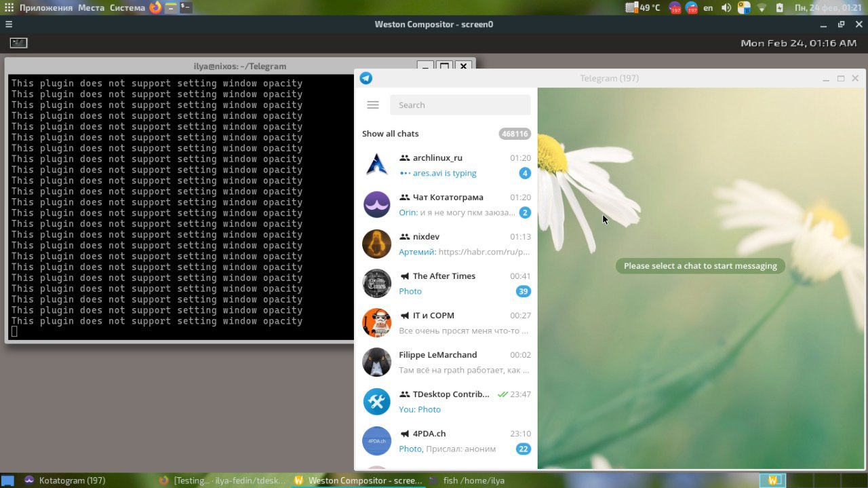The image size is (868, 488).
Task: Switch to Kotatogram (197) in taskbar
Action: 64,480
